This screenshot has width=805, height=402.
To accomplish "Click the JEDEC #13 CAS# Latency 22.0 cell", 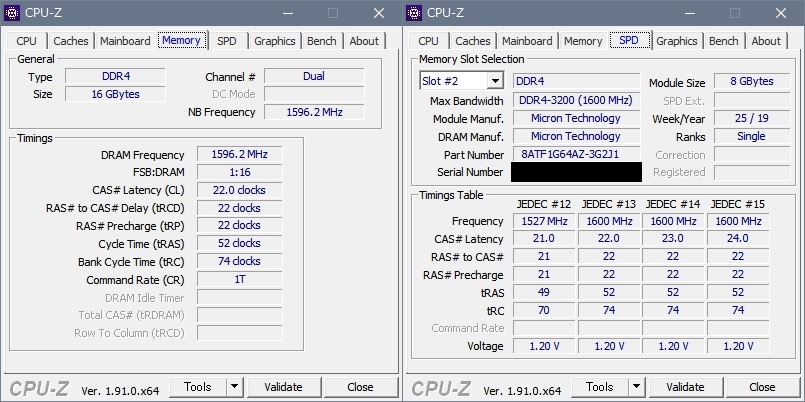I will [609, 239].
